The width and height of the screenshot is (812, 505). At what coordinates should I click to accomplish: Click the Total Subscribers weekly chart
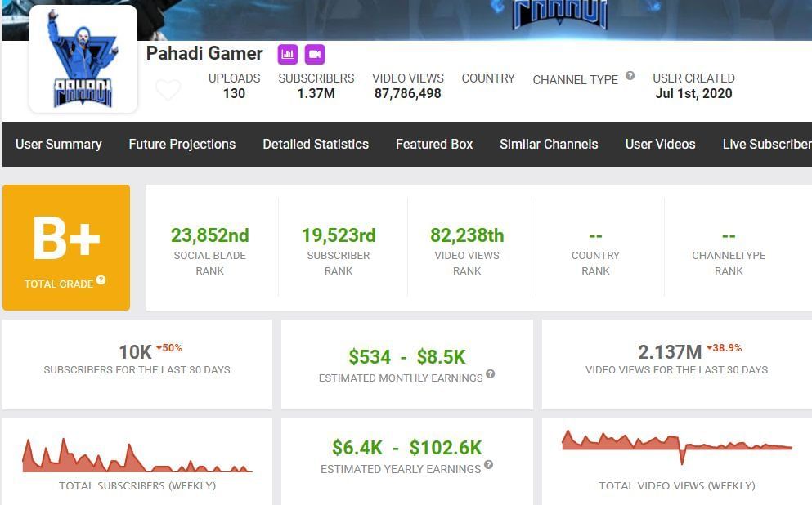[x=137, y=457]
